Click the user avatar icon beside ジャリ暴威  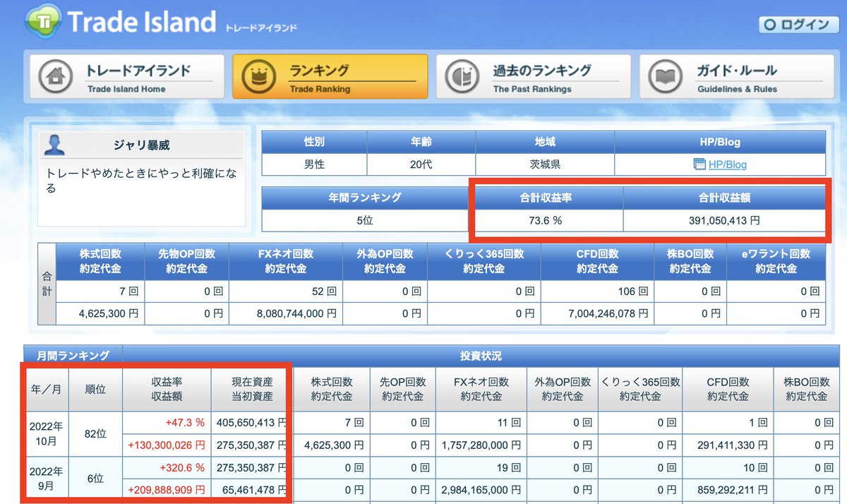55,145
